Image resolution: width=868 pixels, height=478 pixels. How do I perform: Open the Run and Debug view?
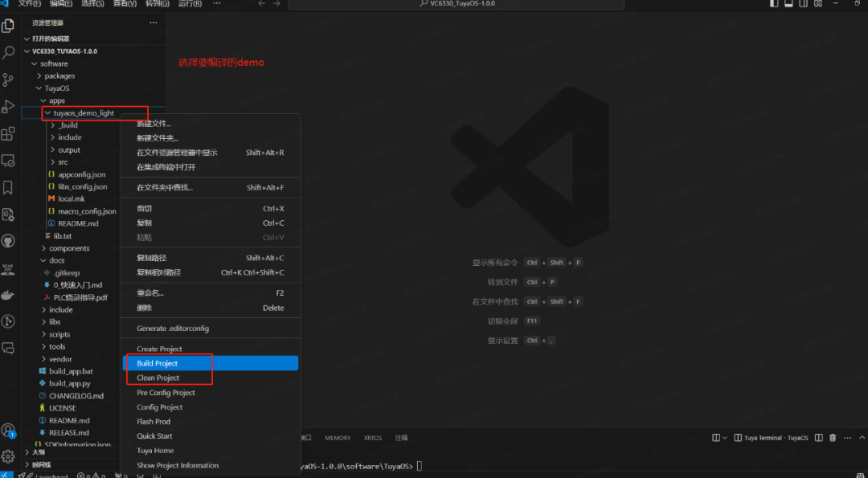pos(9,106)
